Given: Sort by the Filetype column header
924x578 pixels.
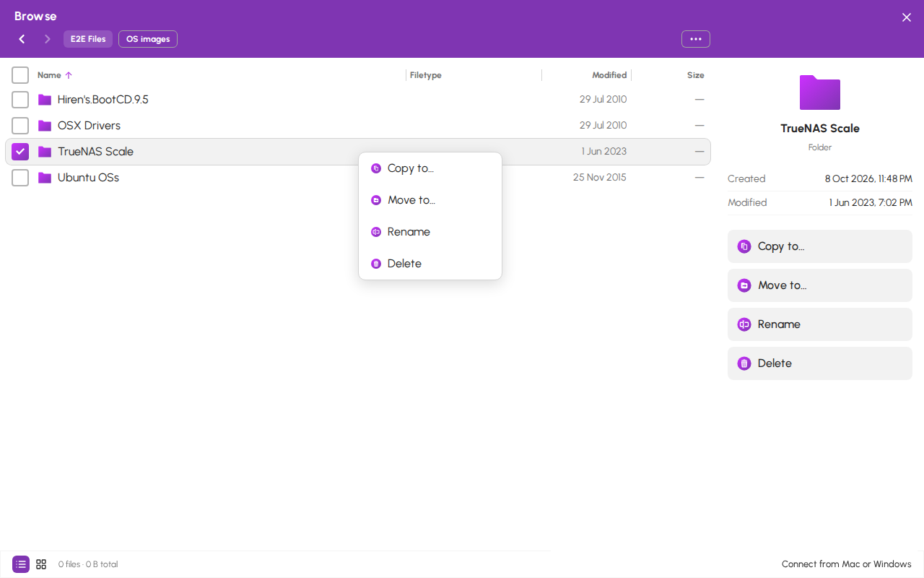Looking at the screenshot, I should click(x=426, y=75).
